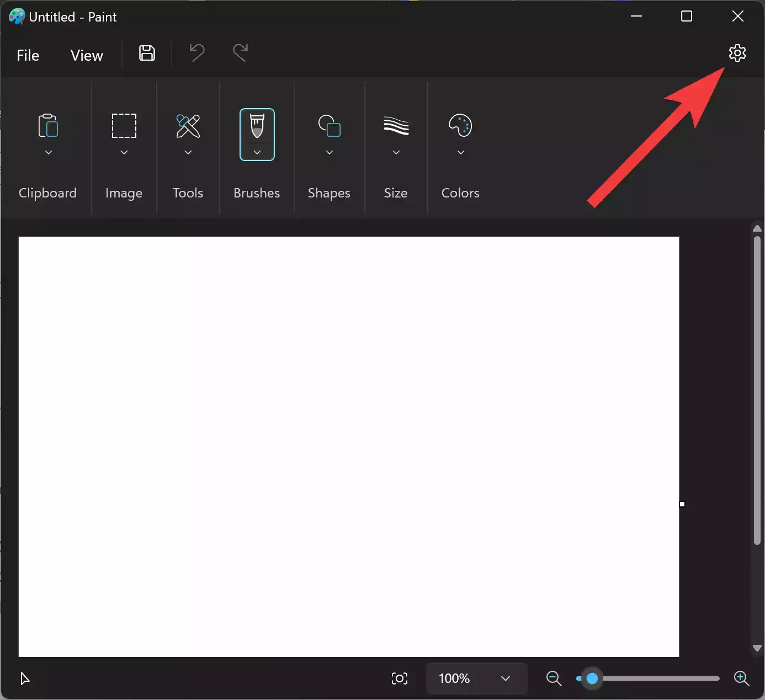Click the zoom slider handle
This screenshot has height=700, width=765.
pyautogui.click(x=592, y=678)
